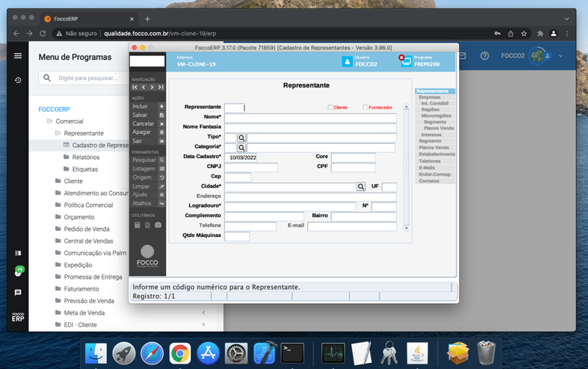
Task: Expand Meta de Venda chevron
Action: (204, 313)
